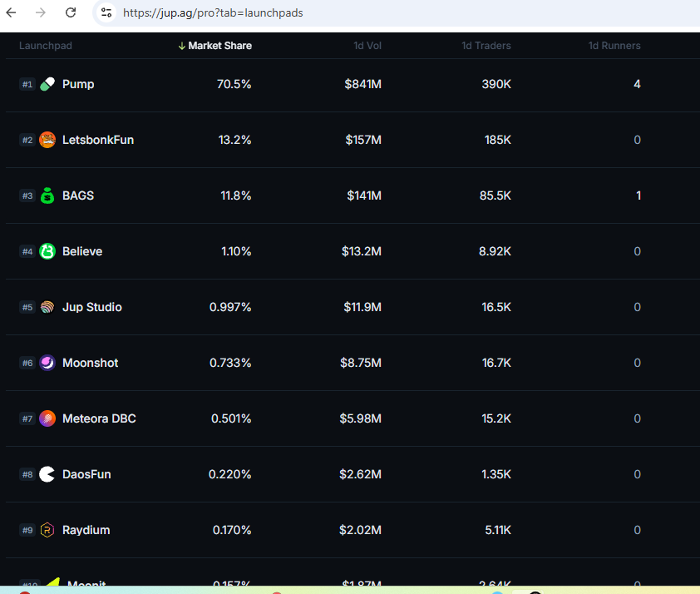The width and height of the screenshot is (700, 594).
Task: Click the 70.5% market share value
Action: (234, 84)
